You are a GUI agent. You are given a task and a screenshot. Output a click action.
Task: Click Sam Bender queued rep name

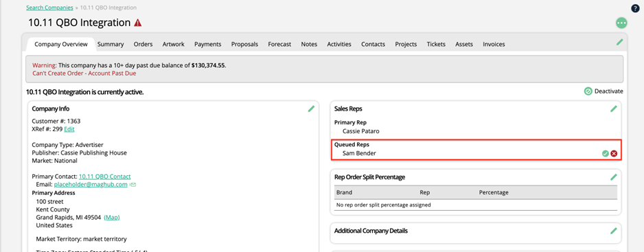(359, 153)
